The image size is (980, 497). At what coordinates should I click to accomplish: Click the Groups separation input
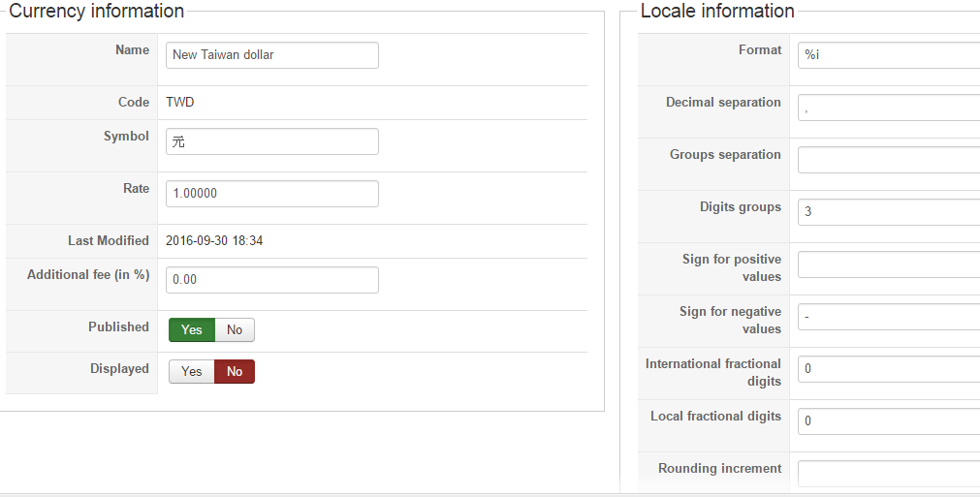tap(888, 160)
